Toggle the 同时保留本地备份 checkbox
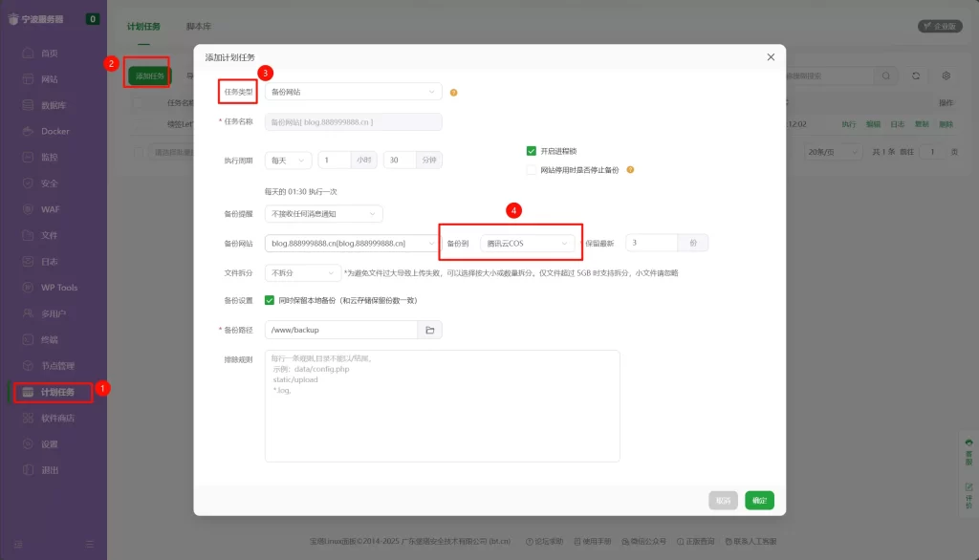The height and width of the screenshot is (560, 979). [270, 300]
